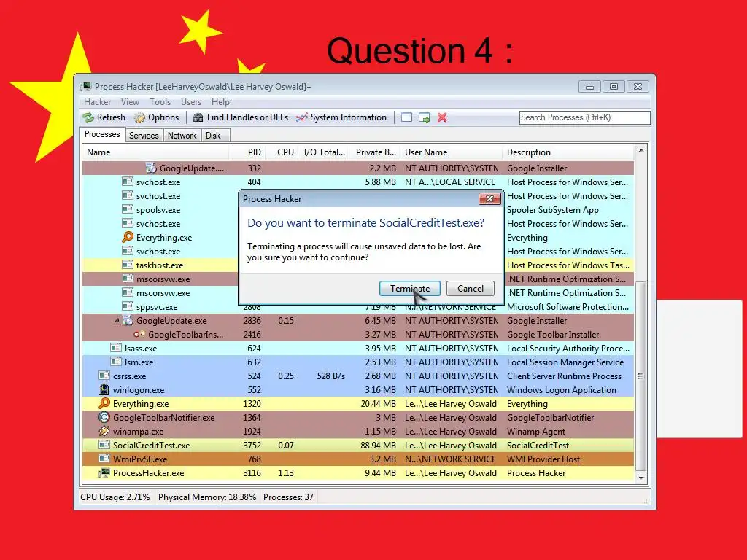Click the find window toolbar icon
The height and width of the screenshot is (560, 747).
pos(406,117)
